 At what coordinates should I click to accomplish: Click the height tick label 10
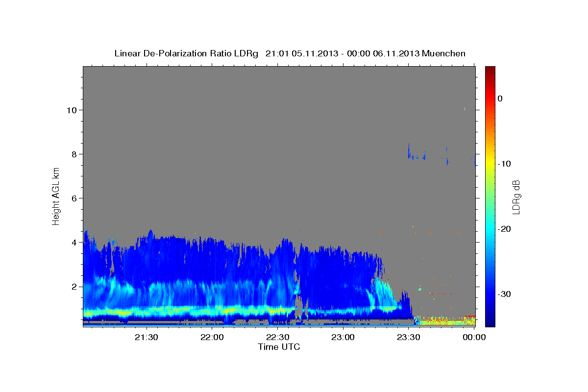[x=72, y=110]
